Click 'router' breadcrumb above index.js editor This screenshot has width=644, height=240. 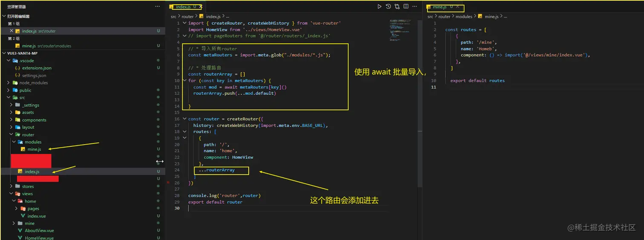click(187, 17)
